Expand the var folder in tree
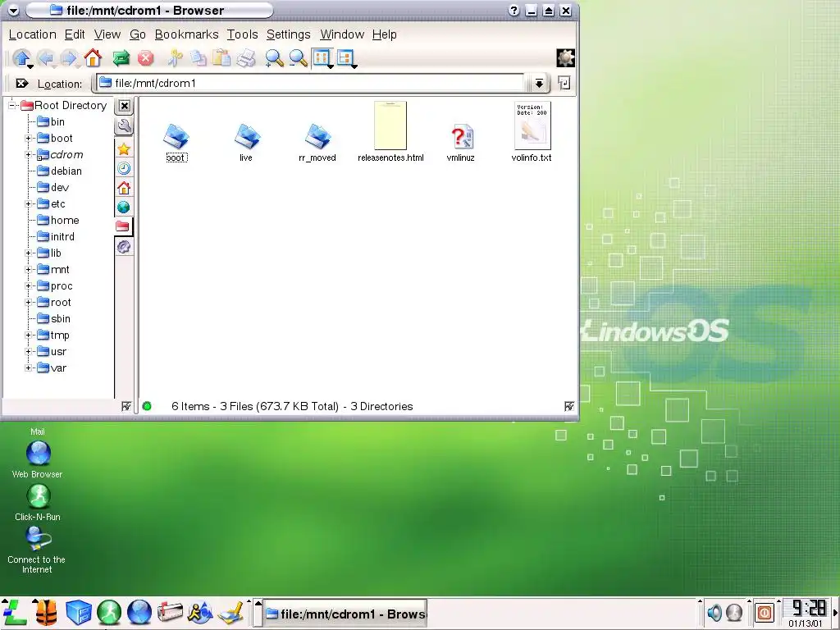840x630 pixels. [28, 368]
